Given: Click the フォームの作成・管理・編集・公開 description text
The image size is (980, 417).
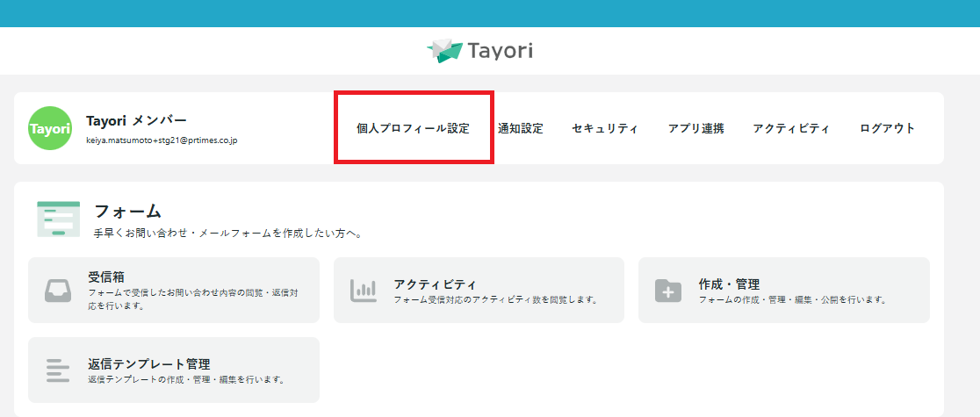Looking at the screenshot, I should tap(793, 299).
